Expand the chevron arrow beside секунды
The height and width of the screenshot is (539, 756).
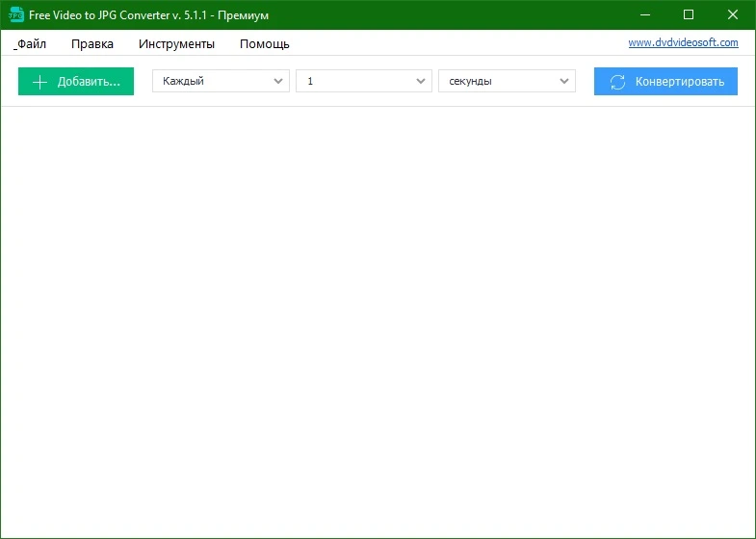pos(564,82)
